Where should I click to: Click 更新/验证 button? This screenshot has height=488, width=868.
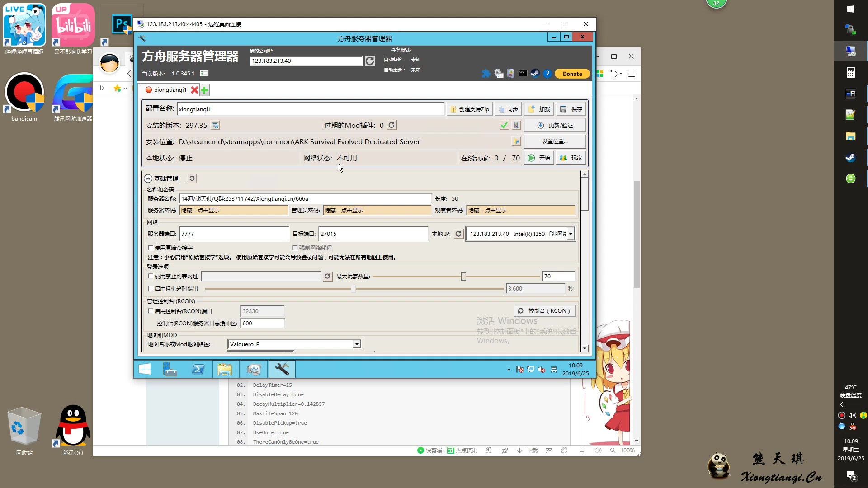(555, 125)
